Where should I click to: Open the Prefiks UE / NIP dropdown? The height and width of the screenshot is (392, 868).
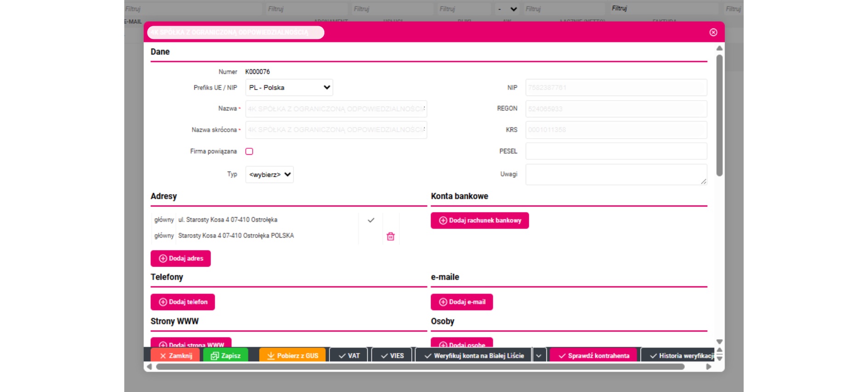click(x=289, y=88)
